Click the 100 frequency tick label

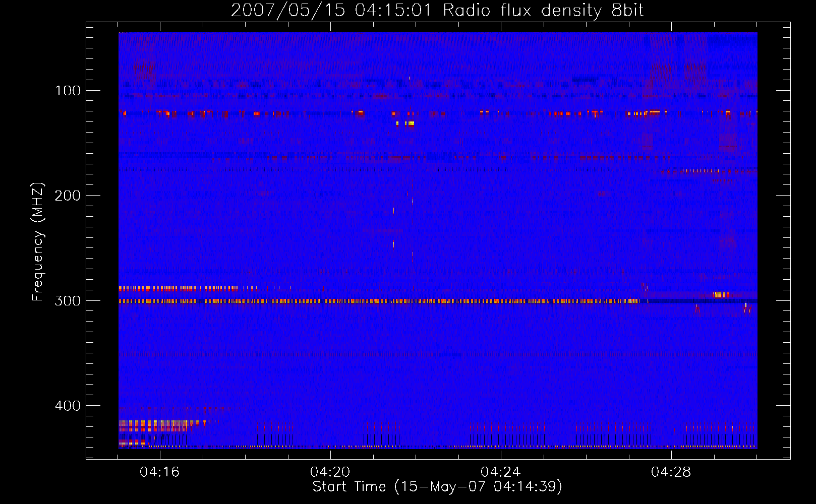68,91
